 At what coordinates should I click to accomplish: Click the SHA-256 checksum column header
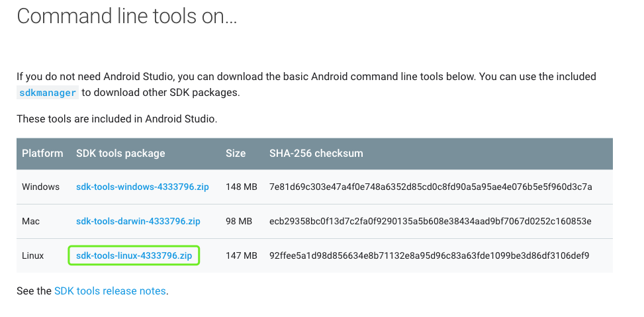click(x=316, y=154)
